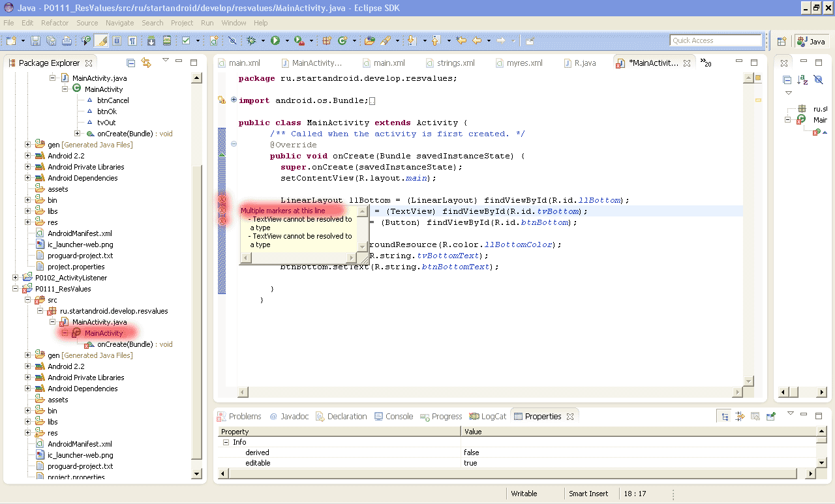The image size is (835, 504).
Task: Open the LogCat tab
Action: [x=487, y=416]
